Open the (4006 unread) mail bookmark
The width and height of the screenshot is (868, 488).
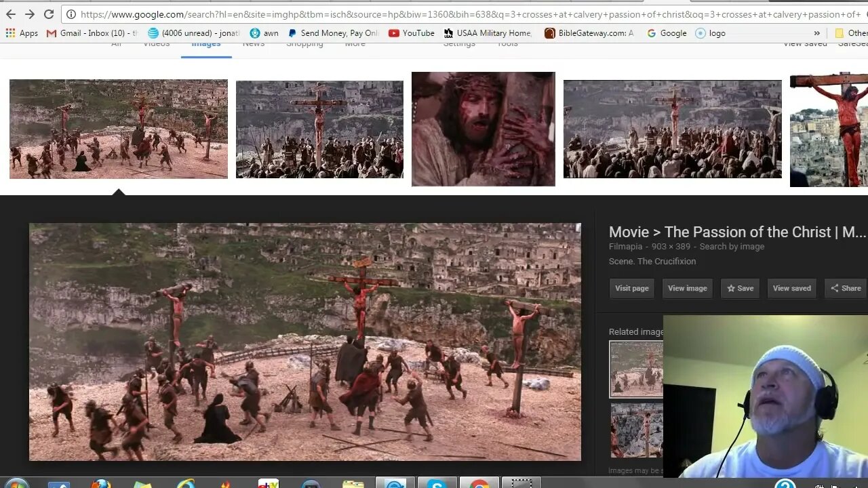click(x=194, y=33)
